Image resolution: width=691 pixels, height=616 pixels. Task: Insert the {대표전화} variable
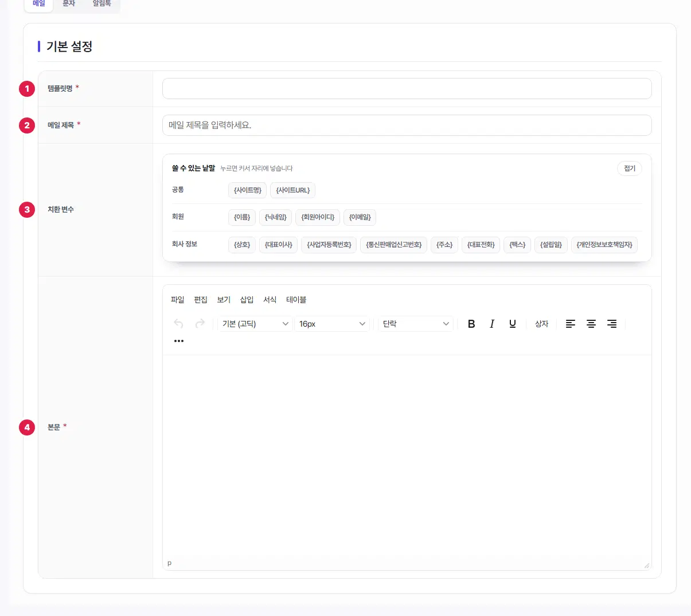[x=481, y=245]
